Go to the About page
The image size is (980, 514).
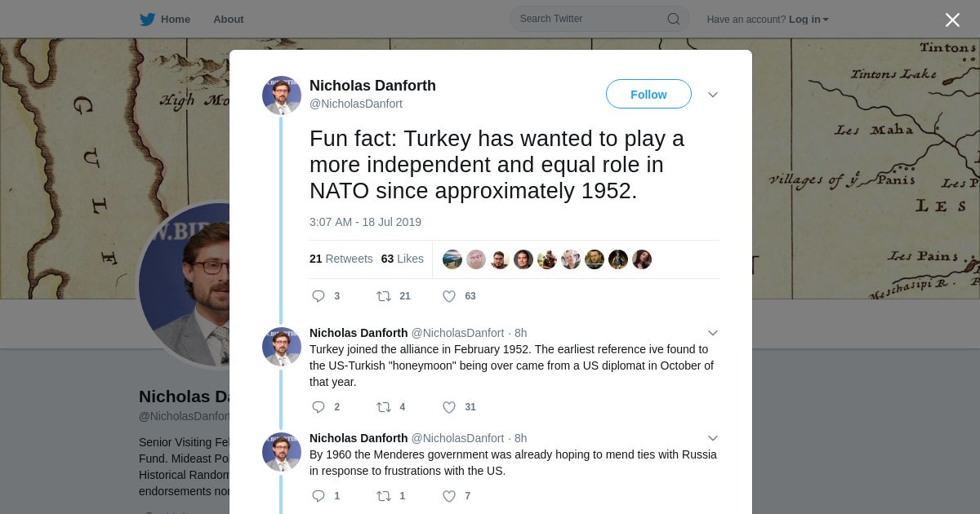[x=228, y=20]
